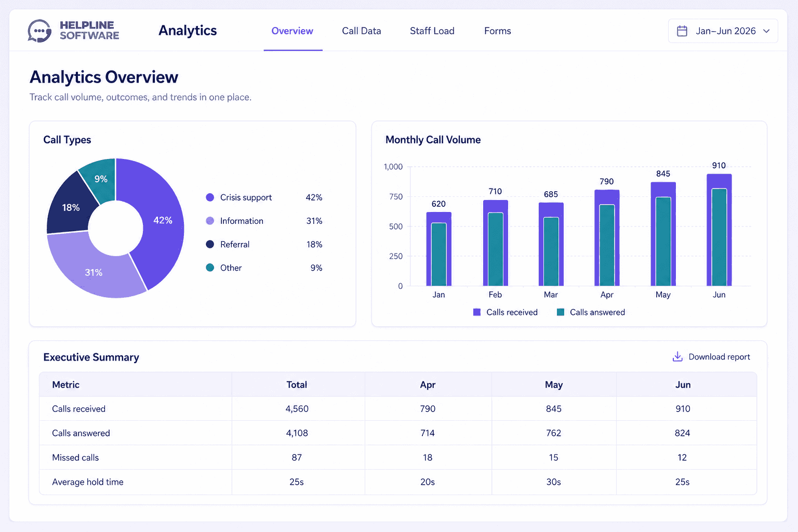
Task: Click the Information legend label
Action: tap(242, 221)
